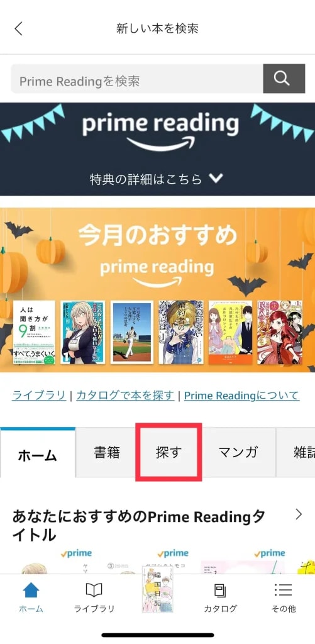Expand あなたにおすすめ section with right chevron
This screenshot has height=644, width=315.
[299, 514]
